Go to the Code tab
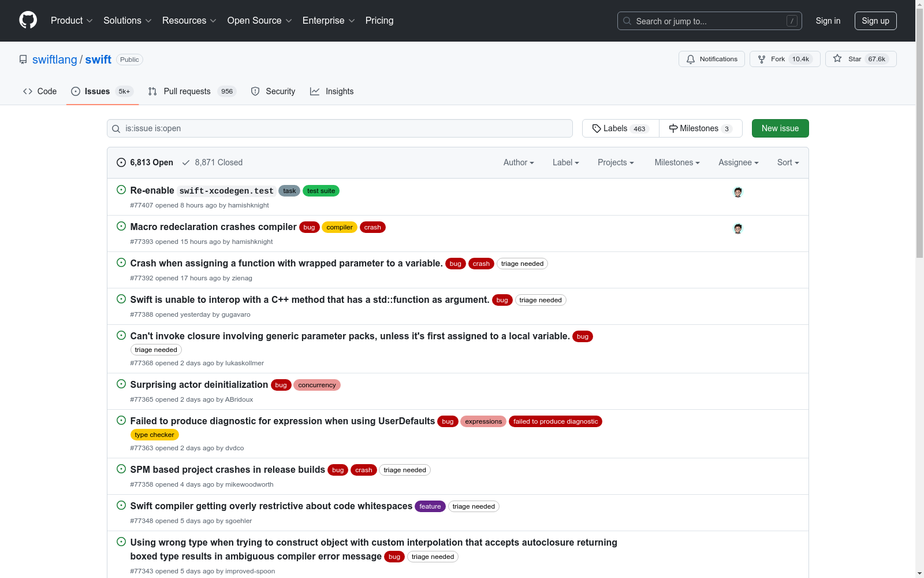924x578 pixels. click(40, 91)
